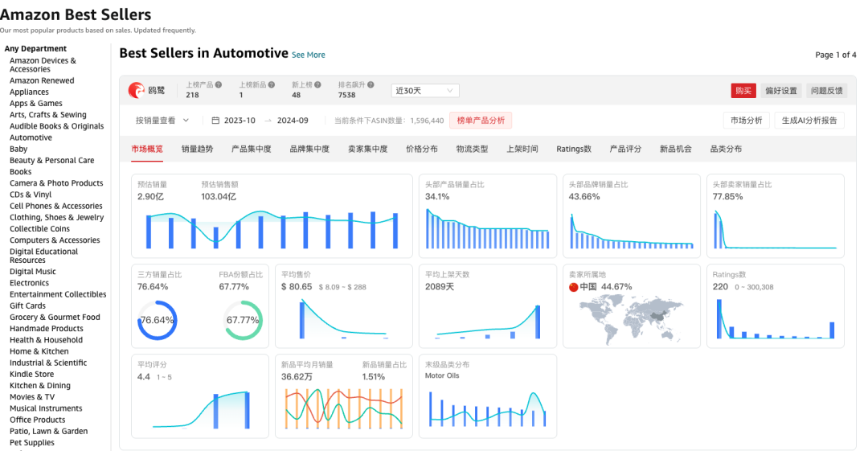Expand the 按销量查看 dropdown
This screenshot has width=868, height=451.
162,121
